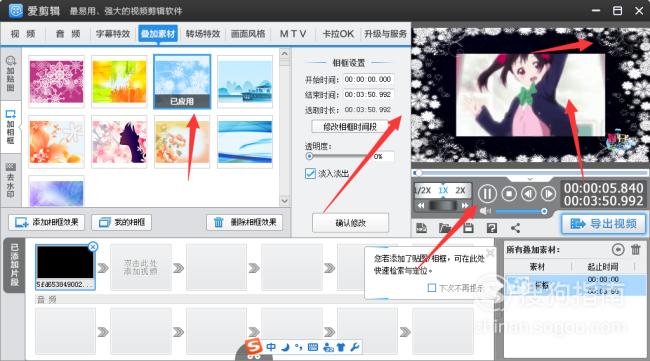Choose the peach floral frame thumbnail
This screenshot has width=650, height=361.
click(182, 142)
